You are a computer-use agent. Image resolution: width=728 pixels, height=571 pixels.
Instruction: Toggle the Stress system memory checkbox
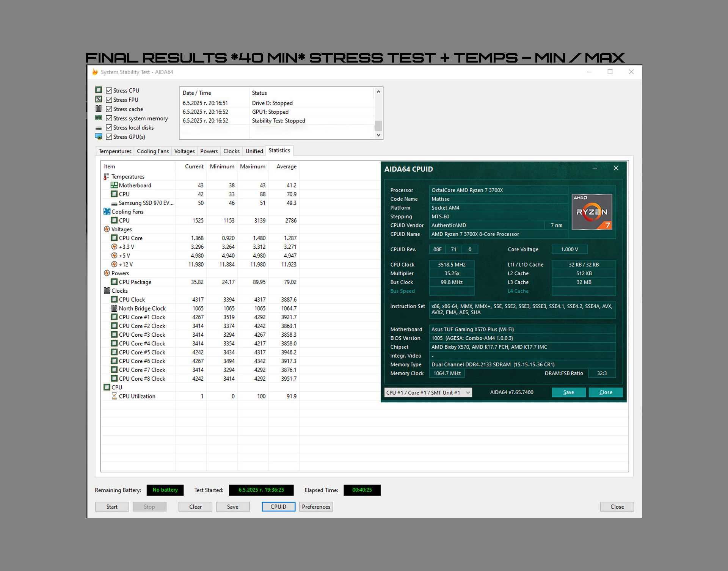pyautogui.click(x=109, y=118)
